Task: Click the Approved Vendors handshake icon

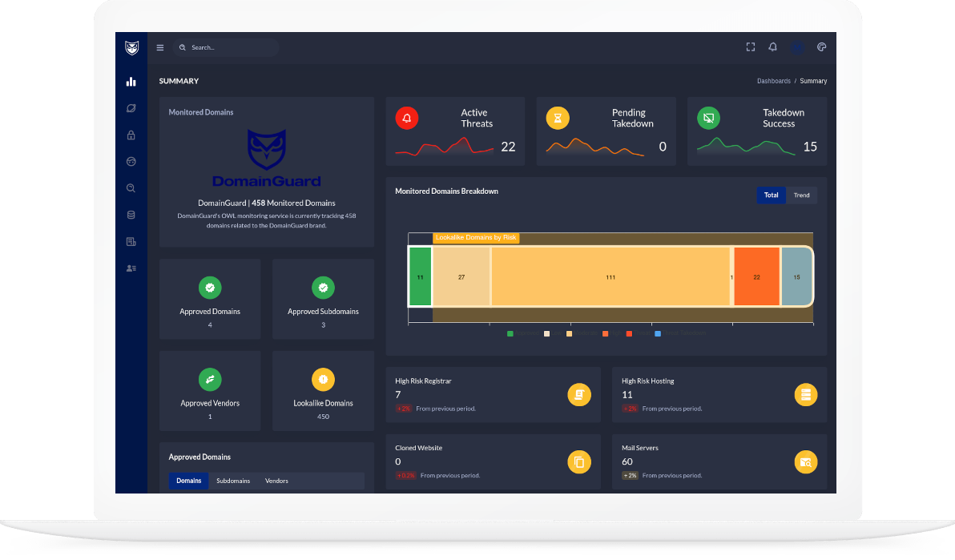Action: click(210, 380)
